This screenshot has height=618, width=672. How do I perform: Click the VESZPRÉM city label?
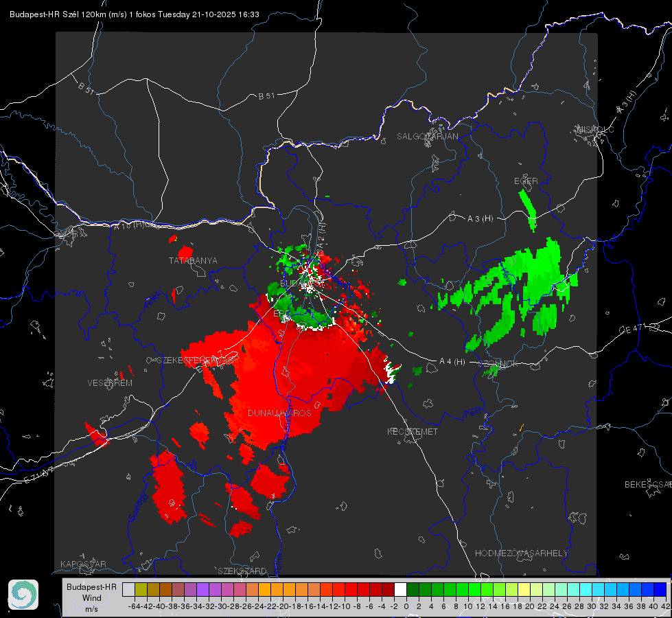click(110, 382)
